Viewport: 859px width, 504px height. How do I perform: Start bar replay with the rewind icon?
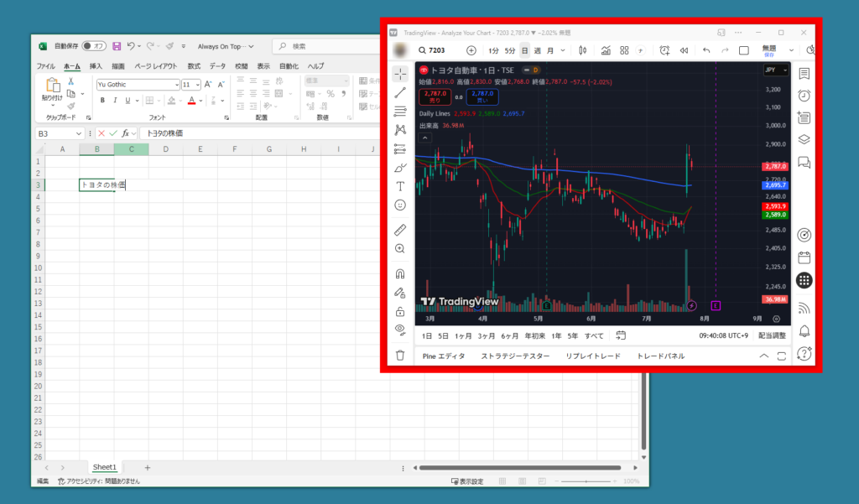pyautogui.click(x=685, y=50)
